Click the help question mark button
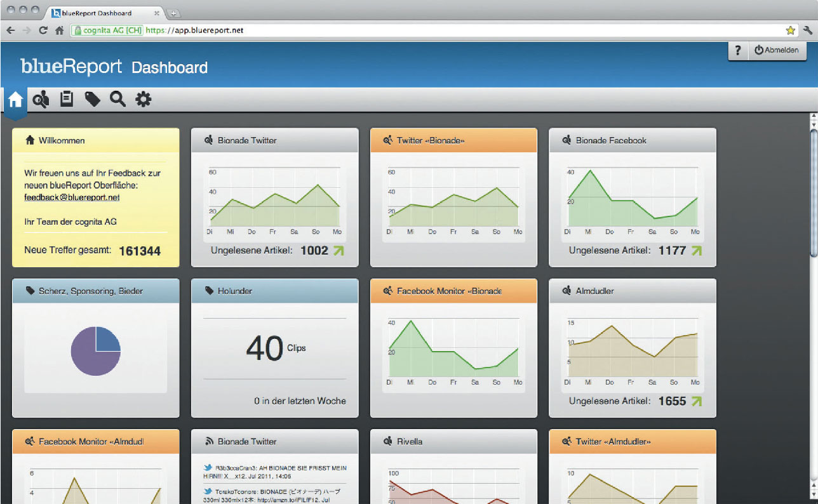The width and height of the screenshot is (818, 504). (x=737, y=51)
